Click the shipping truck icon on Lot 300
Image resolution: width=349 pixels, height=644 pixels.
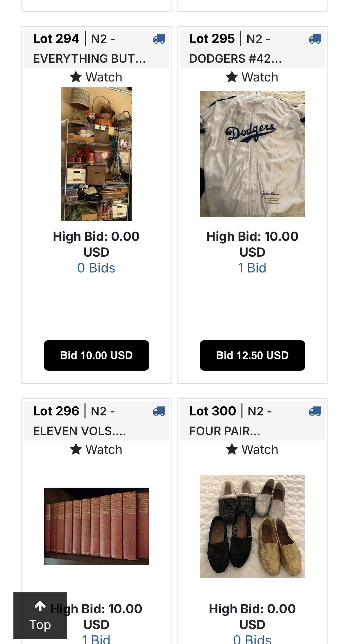315,412
